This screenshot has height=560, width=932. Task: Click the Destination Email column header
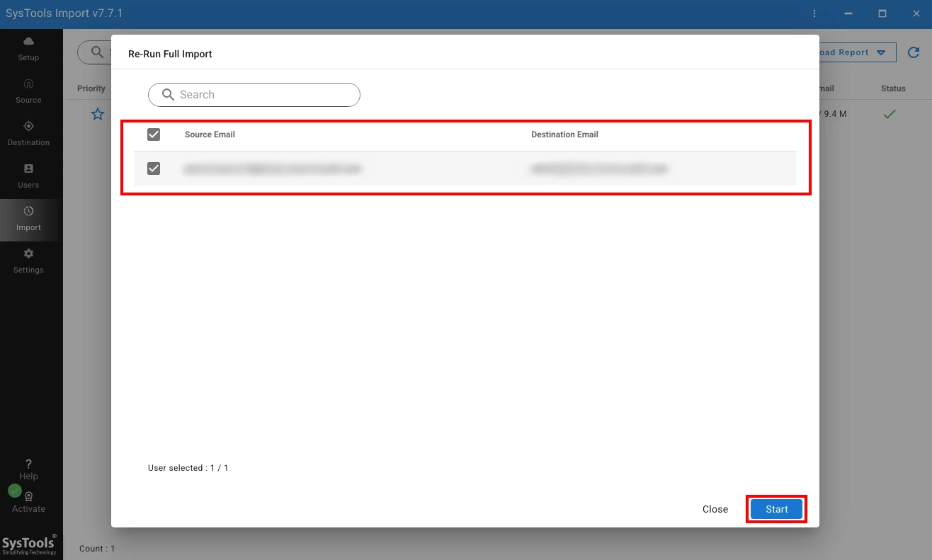point(564,135)
